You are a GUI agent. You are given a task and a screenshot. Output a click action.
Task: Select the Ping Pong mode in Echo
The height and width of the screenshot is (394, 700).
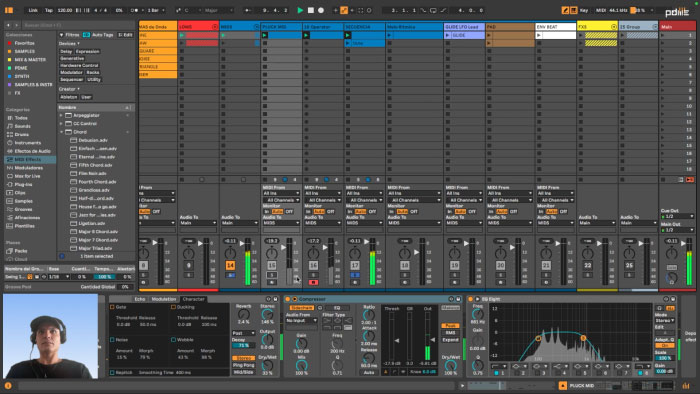point(243,365)
